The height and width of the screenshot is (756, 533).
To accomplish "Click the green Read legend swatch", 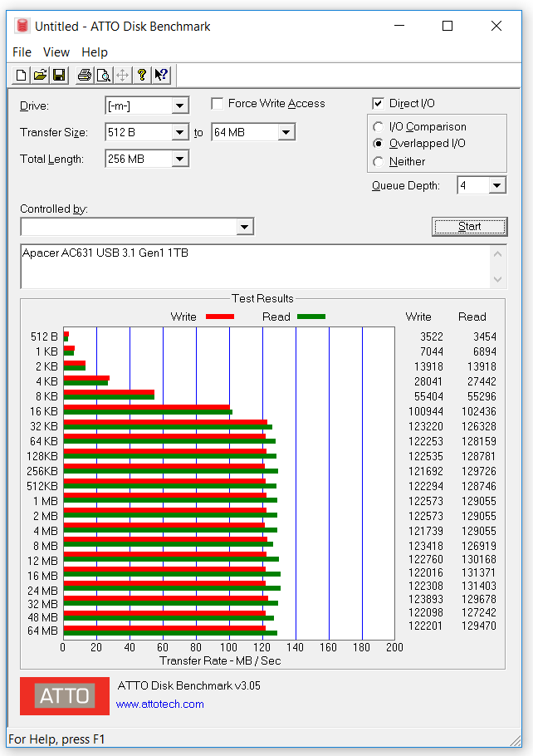I will [311, 317].
